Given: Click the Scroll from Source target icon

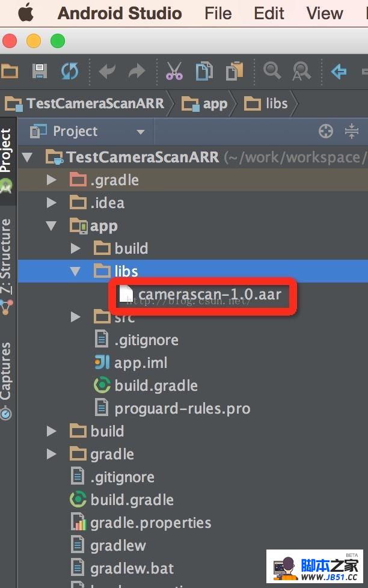Looking at the screenshot, I should [326, 131].
